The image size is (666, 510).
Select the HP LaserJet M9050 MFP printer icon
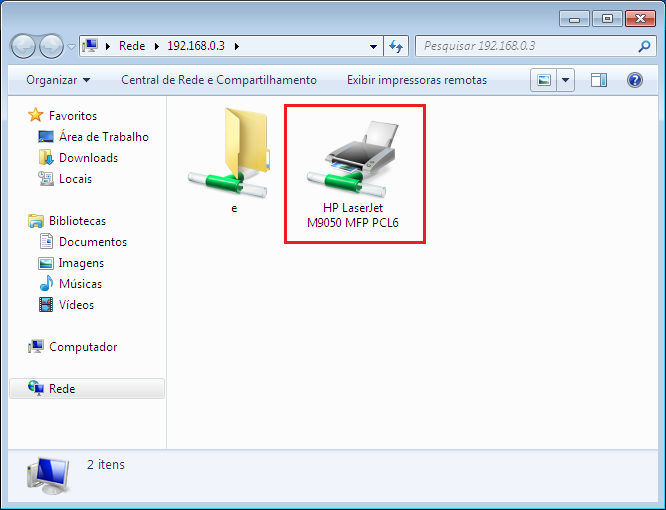tap(352, 159)
